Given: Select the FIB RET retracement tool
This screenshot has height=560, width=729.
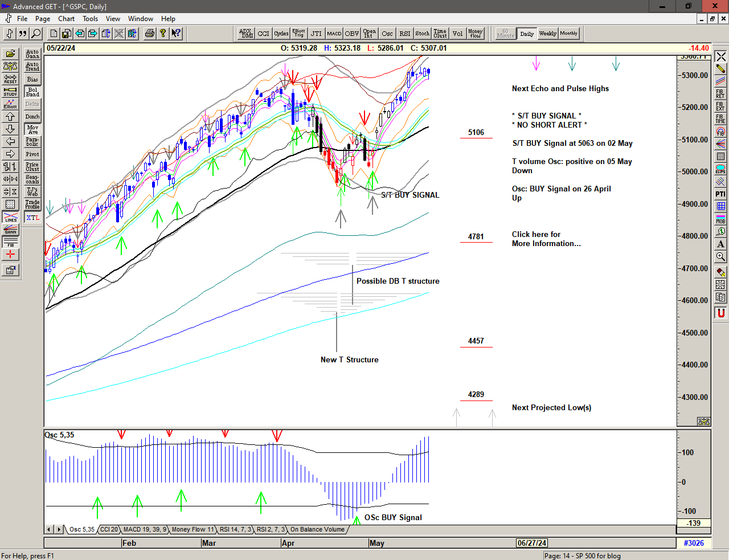Looking at the screenshot, I should pos(720,94).
